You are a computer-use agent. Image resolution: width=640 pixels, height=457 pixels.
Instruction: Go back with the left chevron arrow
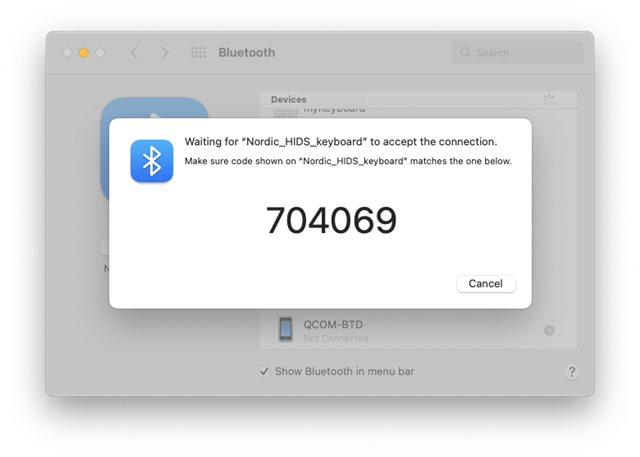(x=134, y=53)
